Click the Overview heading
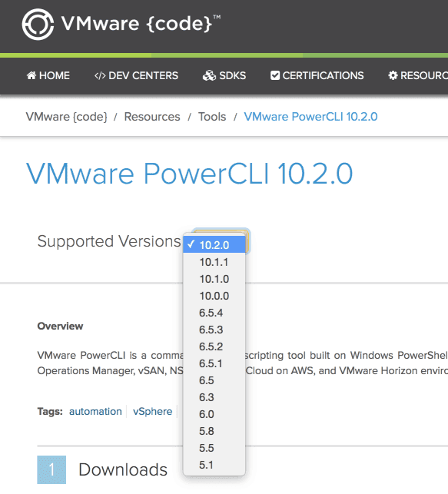This screenshot has width=448, height=494. 60,326
